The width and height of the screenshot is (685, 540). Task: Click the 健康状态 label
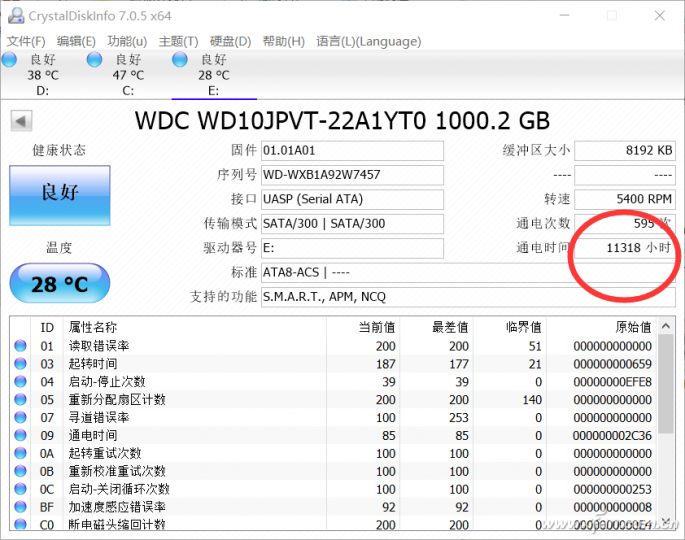click(59, 151)
